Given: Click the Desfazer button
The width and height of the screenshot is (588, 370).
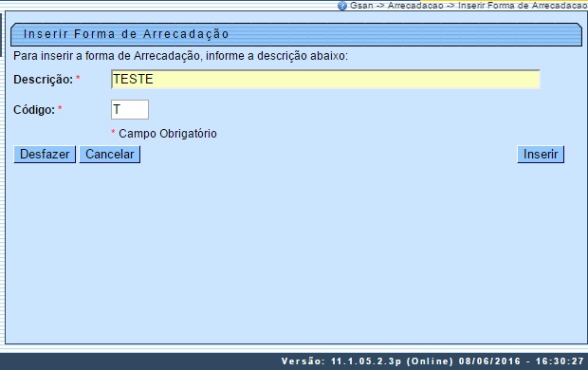Looking at the screenshot, I should click(x=45, y=155).
